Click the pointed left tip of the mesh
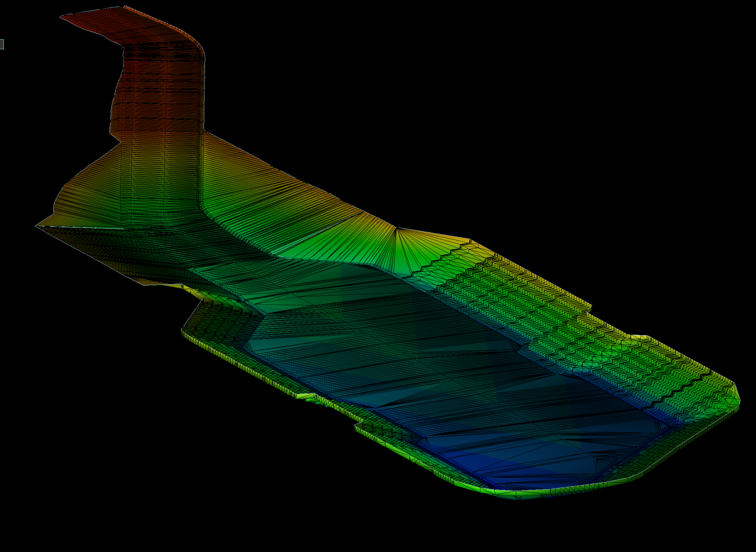 37,226
